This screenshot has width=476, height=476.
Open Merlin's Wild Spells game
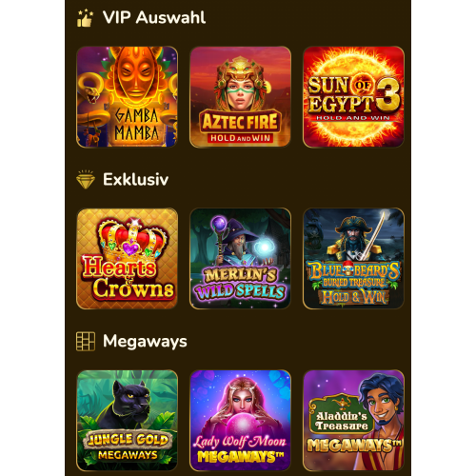point(240,259)
